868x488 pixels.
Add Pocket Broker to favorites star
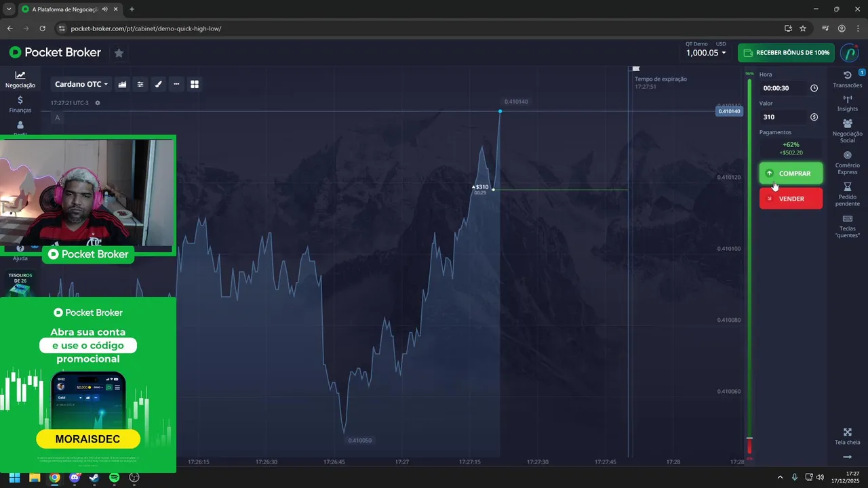pos(119,53)
